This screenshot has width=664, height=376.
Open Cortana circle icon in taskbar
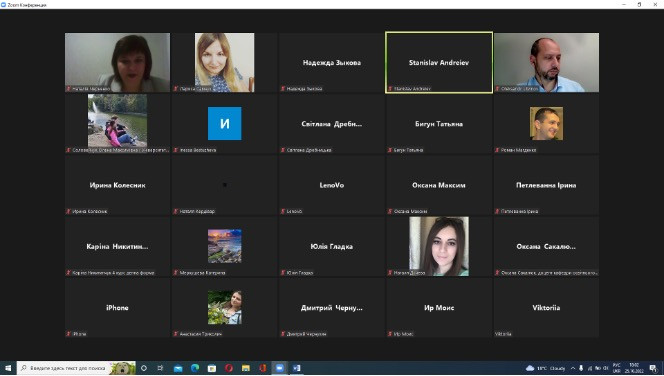(x=144, y=368)
